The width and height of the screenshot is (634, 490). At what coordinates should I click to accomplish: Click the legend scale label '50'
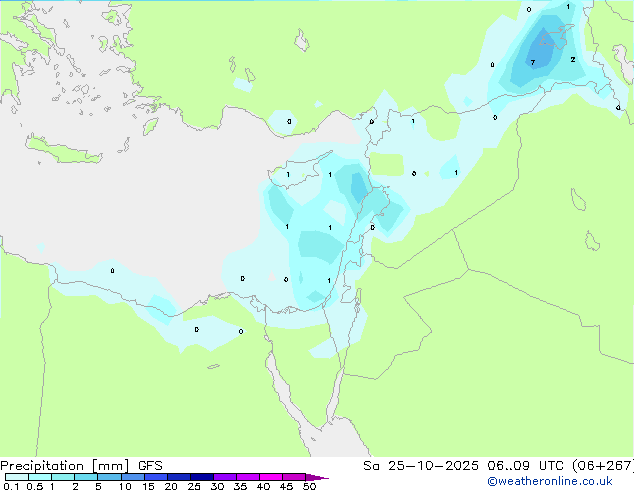(x=309, y=486)
